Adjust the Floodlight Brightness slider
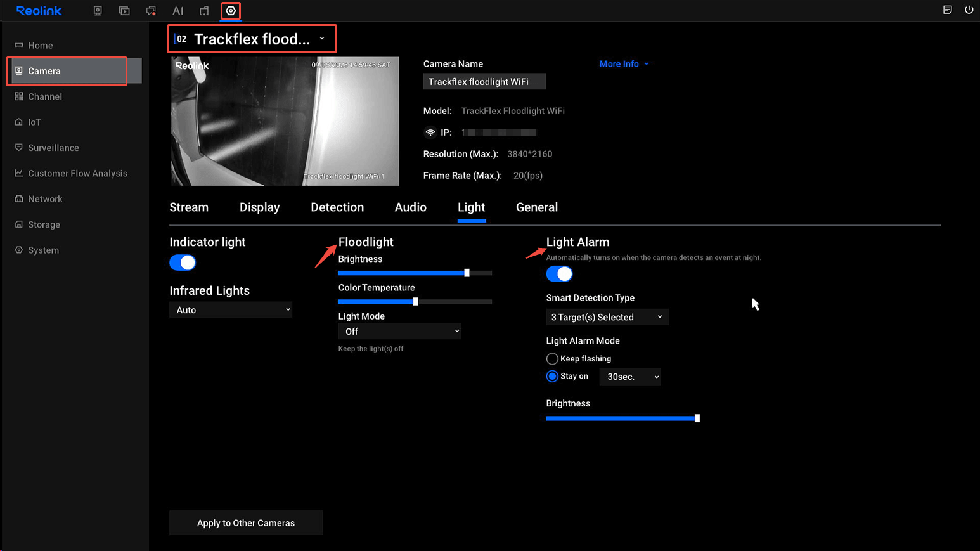 pyautogui.click(x=415, y=273)
